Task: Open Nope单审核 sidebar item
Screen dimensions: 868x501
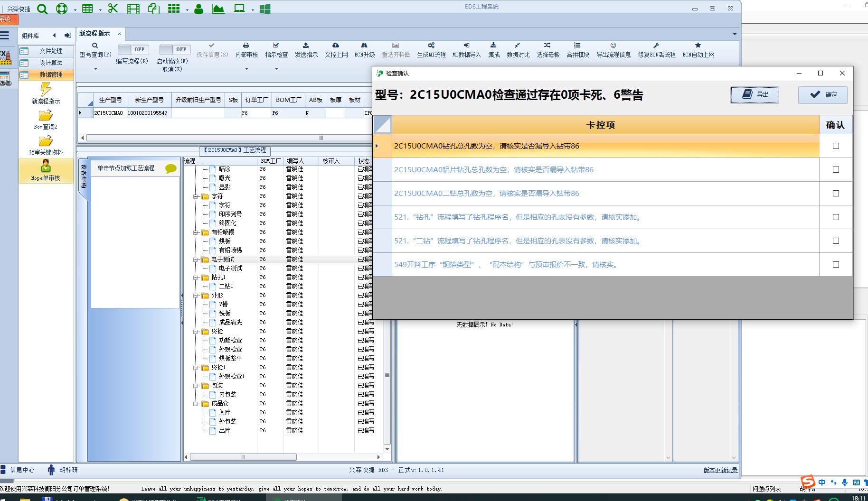Action: point(46,170)
